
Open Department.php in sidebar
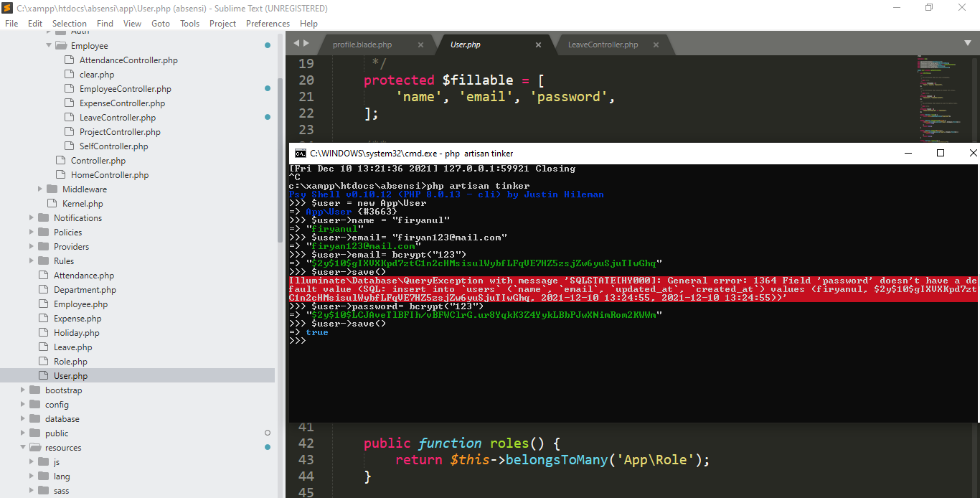tap(85, 290)
